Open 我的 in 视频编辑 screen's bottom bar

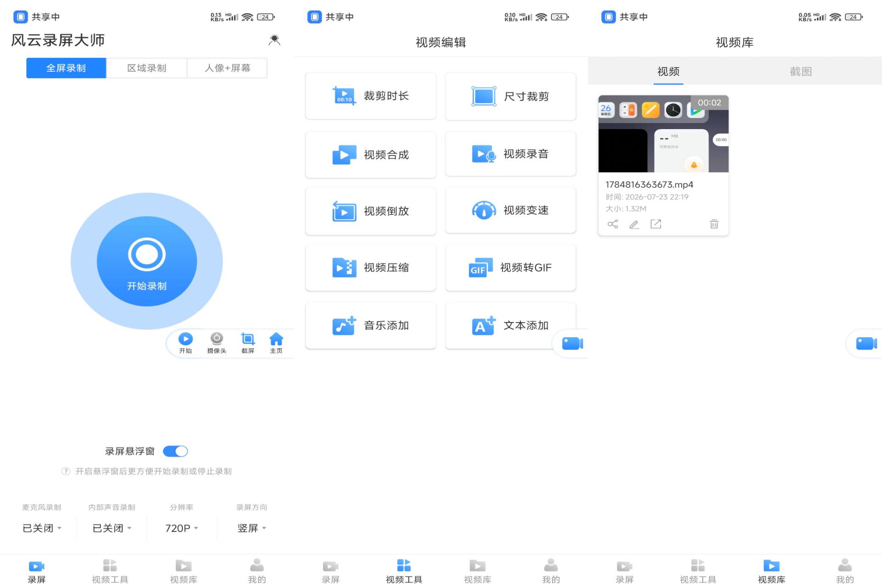tap(551, 571)
